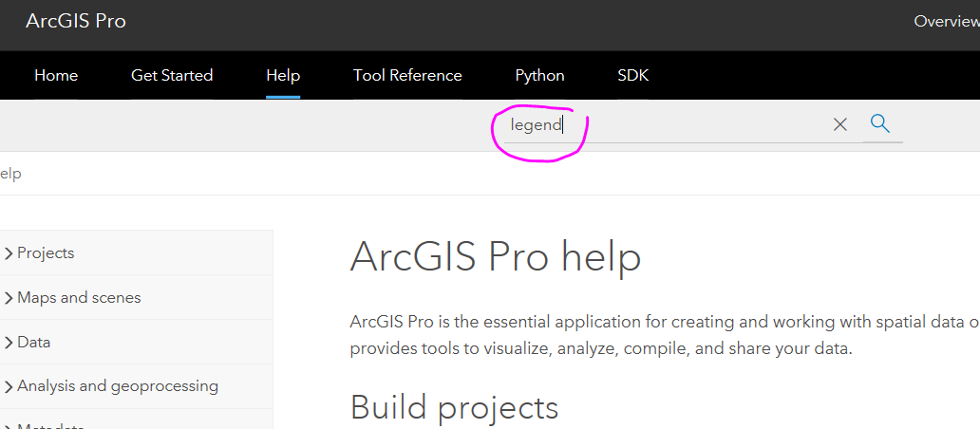The width and height of the screenshot is (980, 429).
Task: Click the magnifying glass search icon
Action: 879,123
